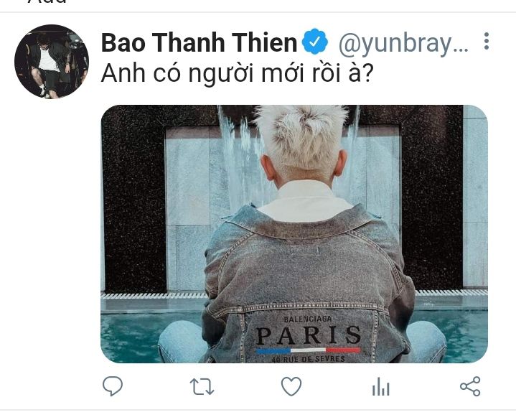Click the white shirt collar in the photo
This screenshot has height=420, width=516.
click(x=304, y=201)
